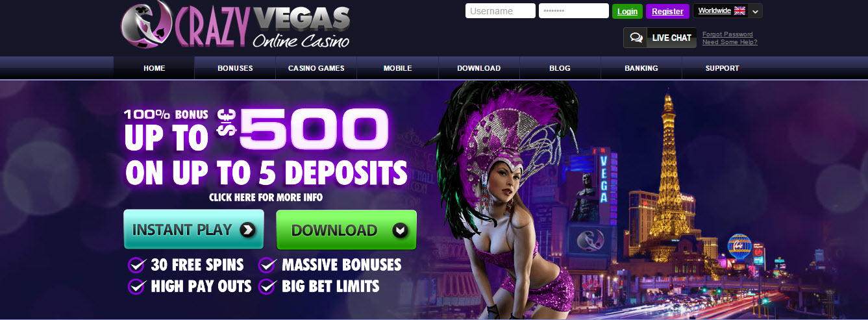868x320 pixels.
Task: Open the Need Some Help link
Action: tap(730, 42)
